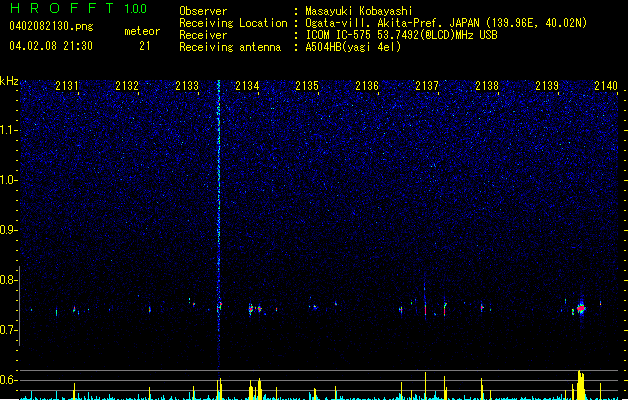Click the meteor label

tap(142, 31)
